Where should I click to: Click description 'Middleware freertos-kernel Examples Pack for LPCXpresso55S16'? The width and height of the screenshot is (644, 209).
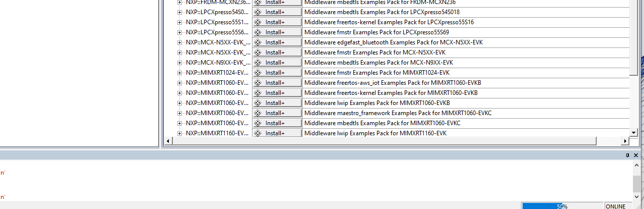coord(389,22)
